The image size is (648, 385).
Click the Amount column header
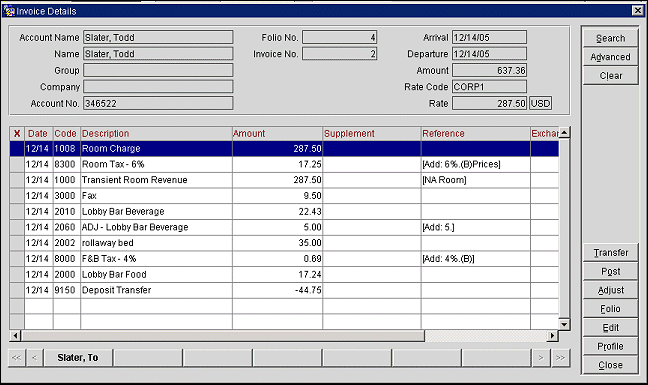[277, 133]
